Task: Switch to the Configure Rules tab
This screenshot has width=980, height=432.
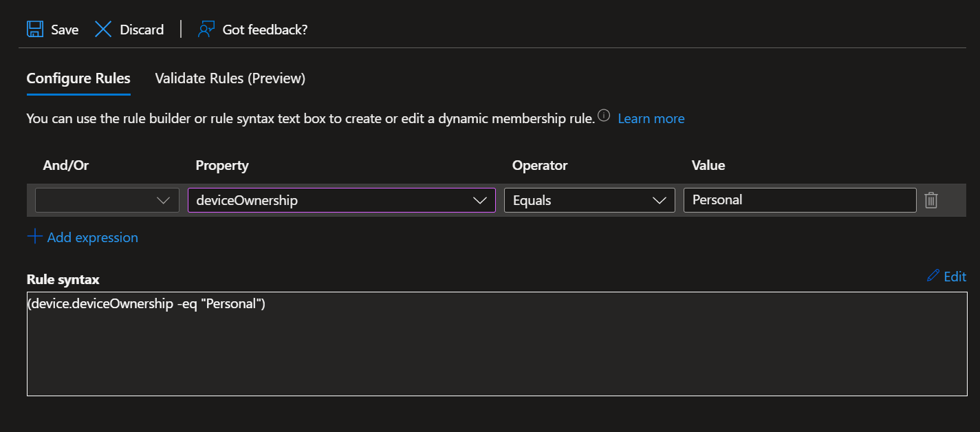Action: pyautogui.click(x=78, y=78)
